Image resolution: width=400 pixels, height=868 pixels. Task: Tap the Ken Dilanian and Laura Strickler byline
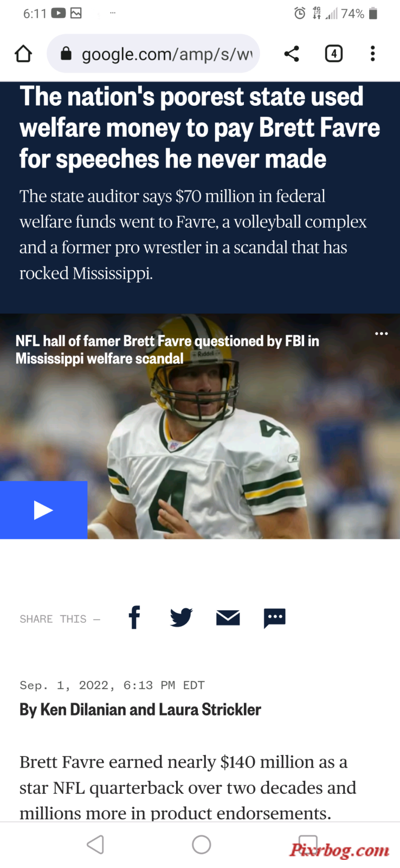click(x=140, y=710)
